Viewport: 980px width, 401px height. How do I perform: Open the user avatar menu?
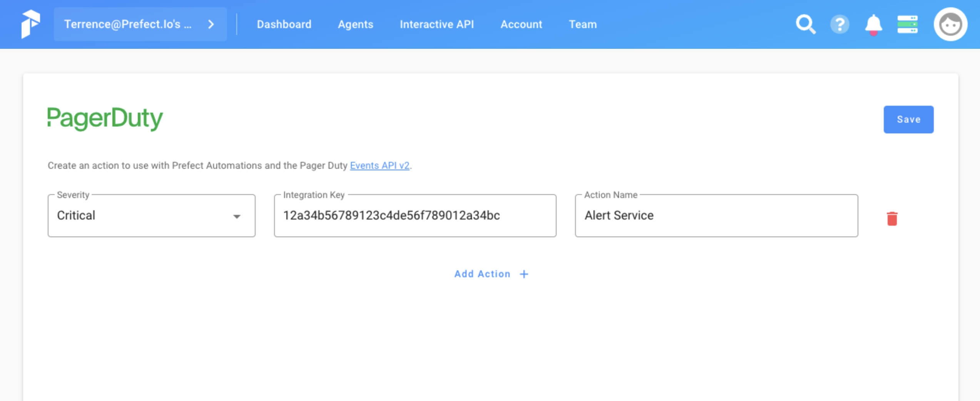[x=950, y=24]
